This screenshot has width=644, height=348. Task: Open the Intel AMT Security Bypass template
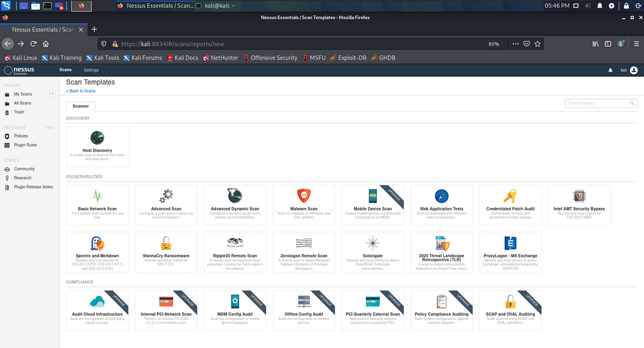coord(579,205)
